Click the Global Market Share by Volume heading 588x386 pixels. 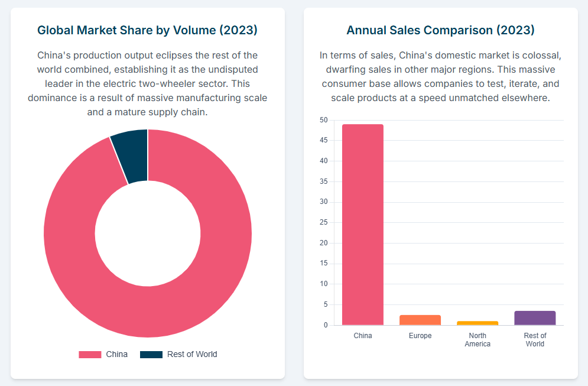[x=147, y=30]
